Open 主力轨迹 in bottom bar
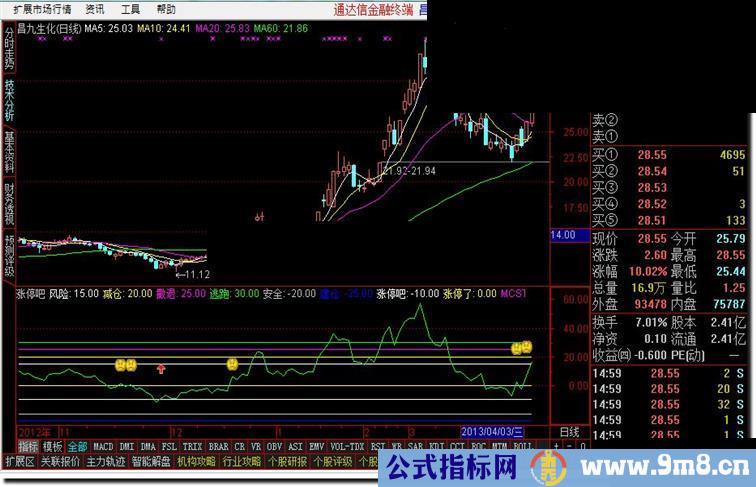756x487 pixels. coord(105,462)
